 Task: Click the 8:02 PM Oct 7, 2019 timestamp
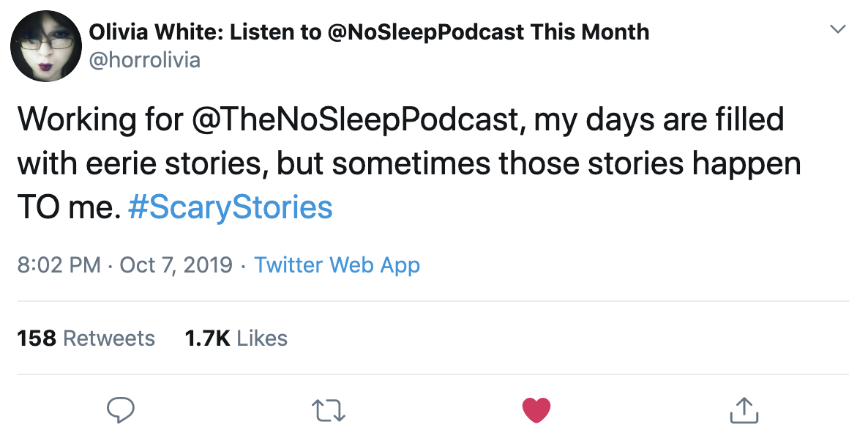(124, 264)
